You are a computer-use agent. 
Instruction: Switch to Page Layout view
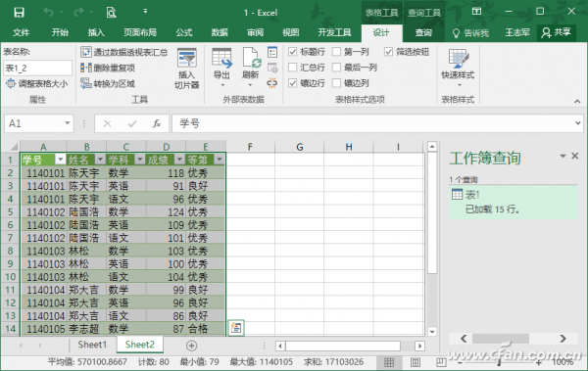click(x=415, y=362)
